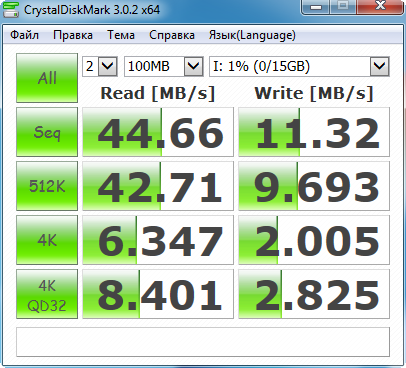Start the 4K benchmark test

tap(47, 240)
